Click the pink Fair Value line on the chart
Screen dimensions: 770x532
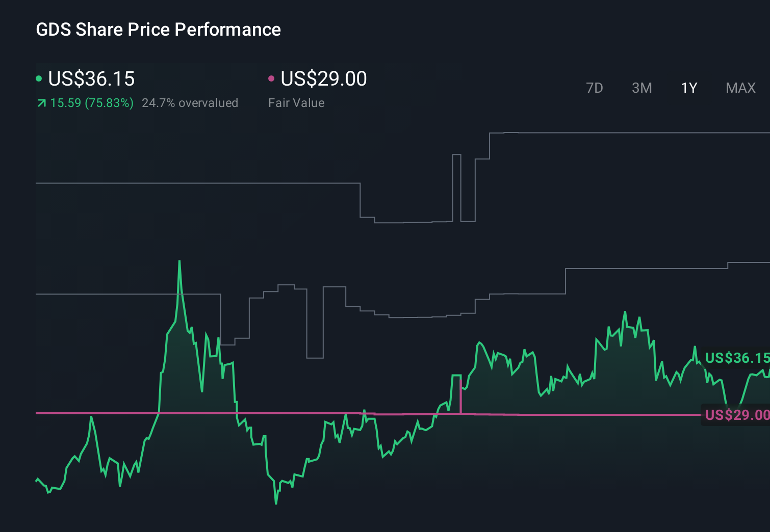tap(306, 413)
